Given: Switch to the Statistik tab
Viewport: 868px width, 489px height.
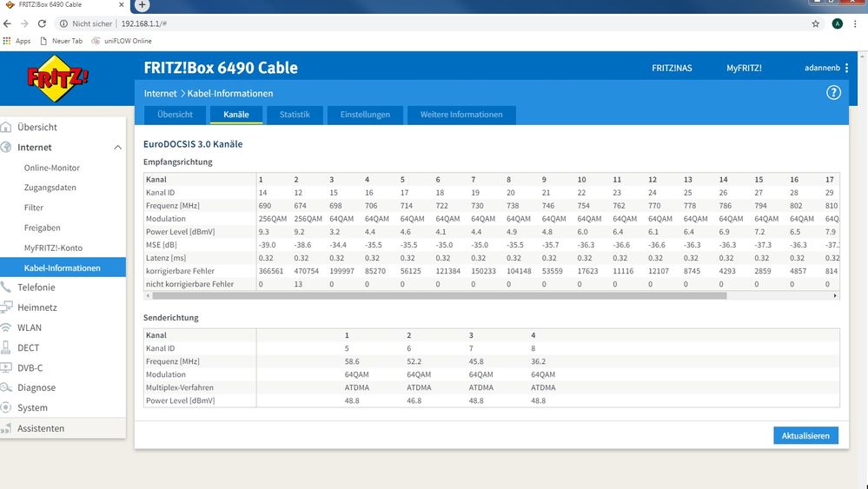Looking at the screenshot, I should [295, 115].
